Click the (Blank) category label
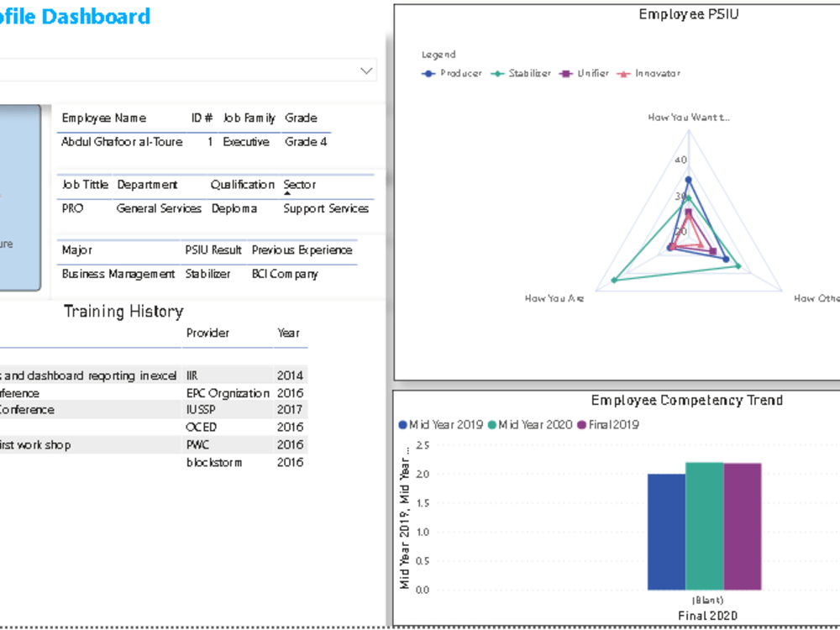The width and height of the screenshot is (840, 630). 707,600
